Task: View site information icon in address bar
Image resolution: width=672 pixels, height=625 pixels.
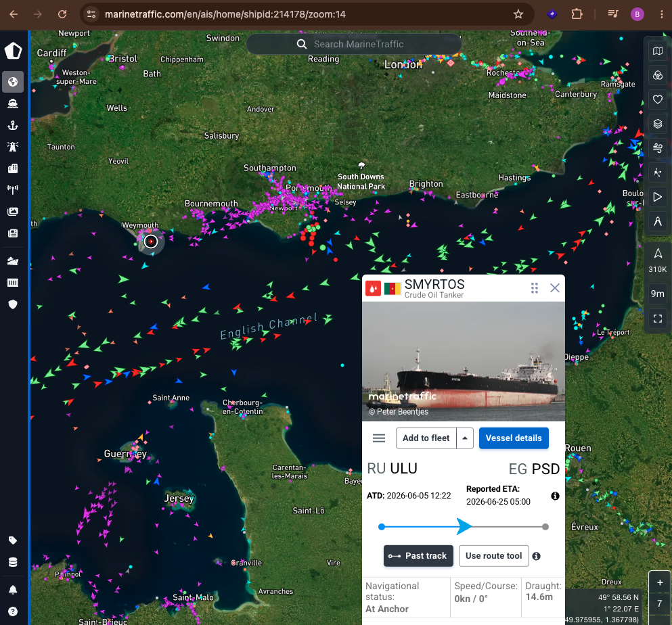Action: pyautogui.click(x=91, y=14)
